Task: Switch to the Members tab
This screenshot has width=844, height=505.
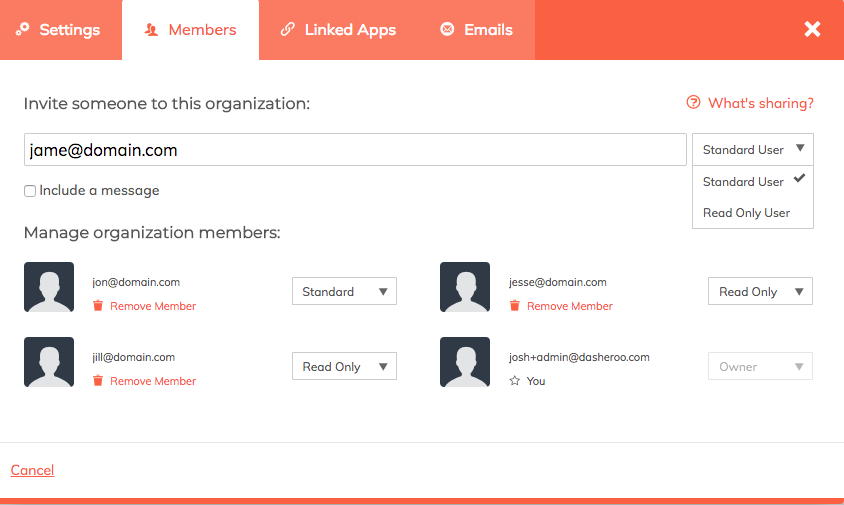Action: (x=191, y=30)
